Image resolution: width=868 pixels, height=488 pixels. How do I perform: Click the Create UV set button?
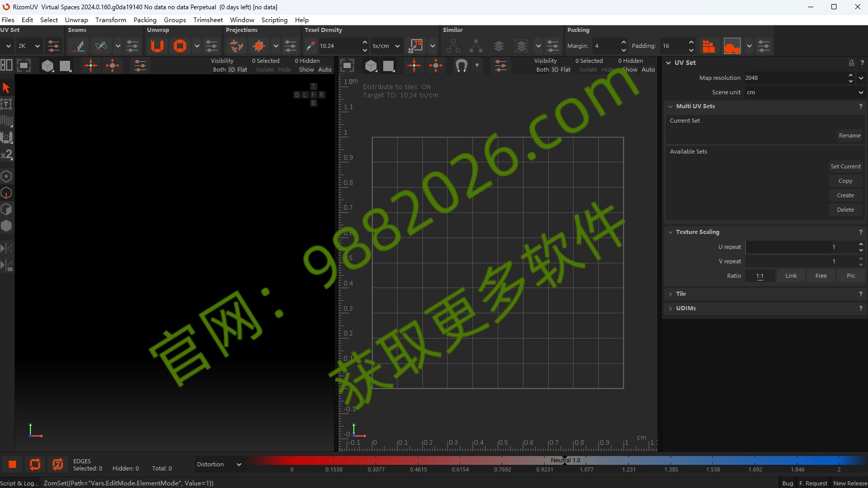845,195
